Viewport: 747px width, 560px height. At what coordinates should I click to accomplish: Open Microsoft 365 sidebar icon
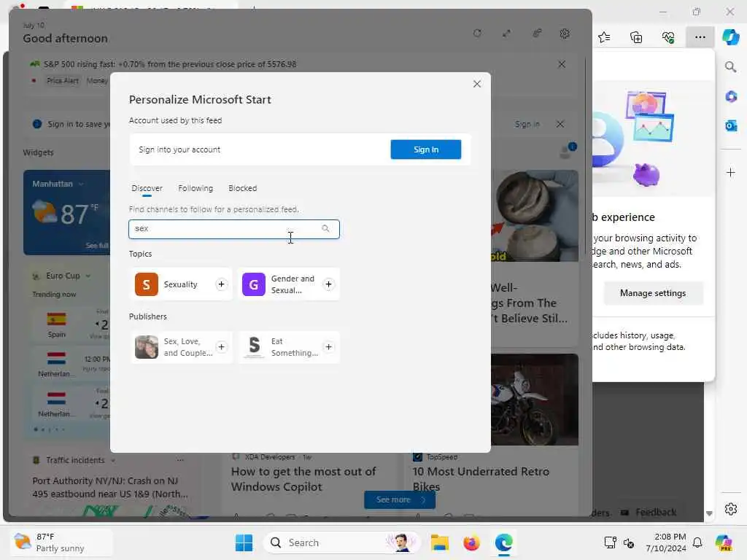click(x=731, y=97)
